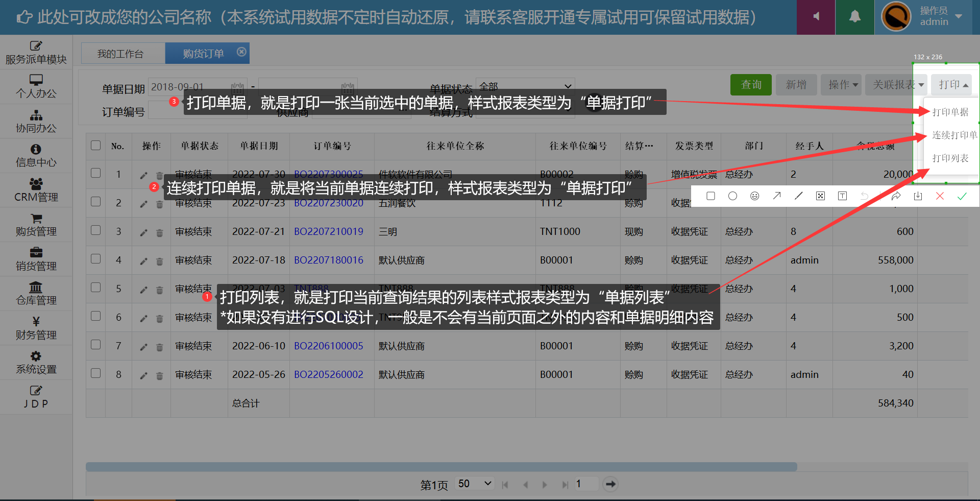Open notifications bell in header
The width and height of the screenshot is (980, 501).
854,17
